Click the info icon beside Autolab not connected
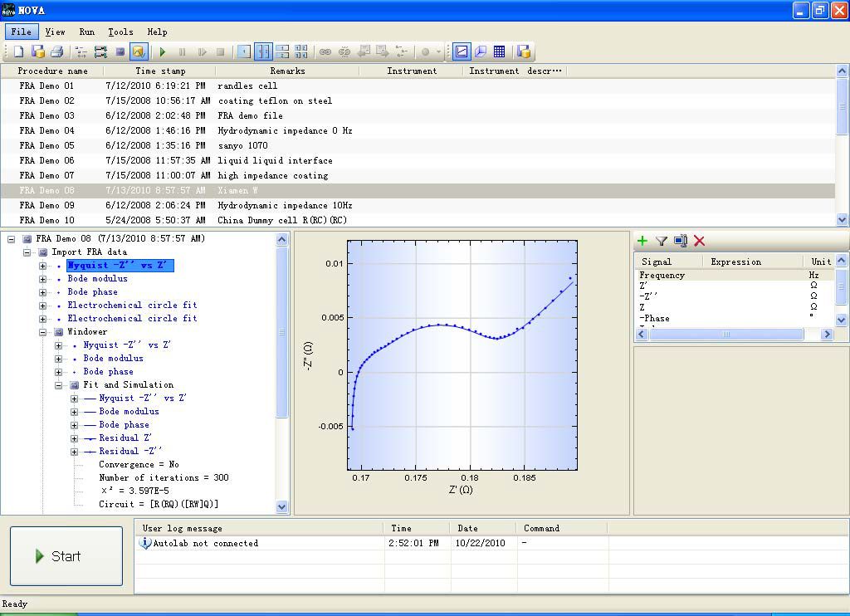The image size is (850, 616). pos(144,543)
